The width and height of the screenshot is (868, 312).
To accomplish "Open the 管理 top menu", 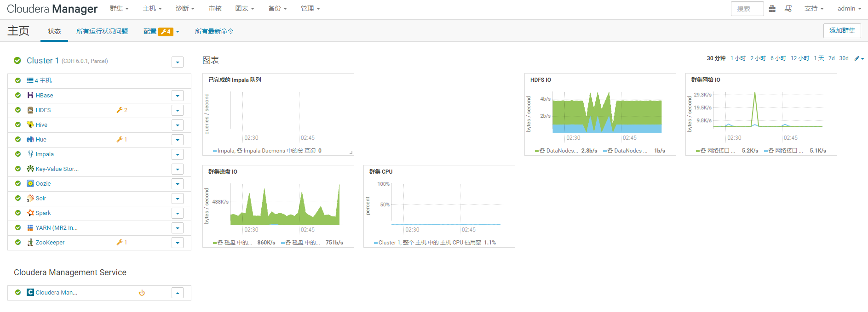I will 310,8.
